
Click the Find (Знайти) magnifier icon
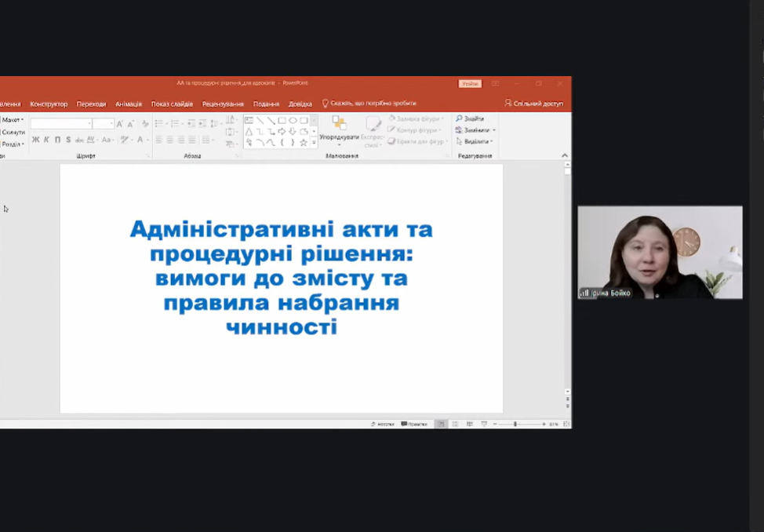460,118
